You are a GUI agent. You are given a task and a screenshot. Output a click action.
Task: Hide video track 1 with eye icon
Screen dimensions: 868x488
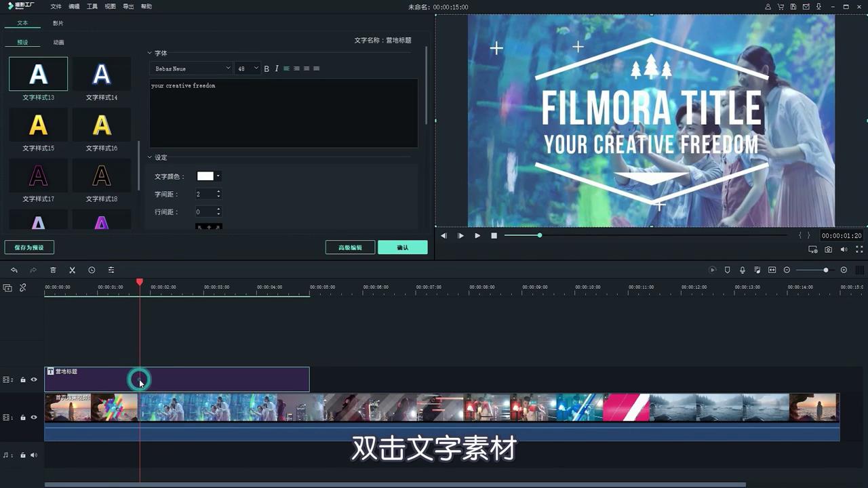click(34, 418)
